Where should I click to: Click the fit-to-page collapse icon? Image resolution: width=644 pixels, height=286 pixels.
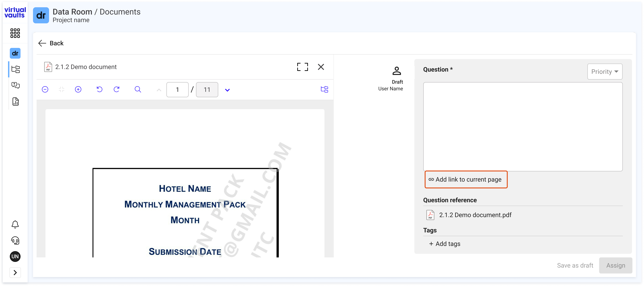tap(62, 89)
